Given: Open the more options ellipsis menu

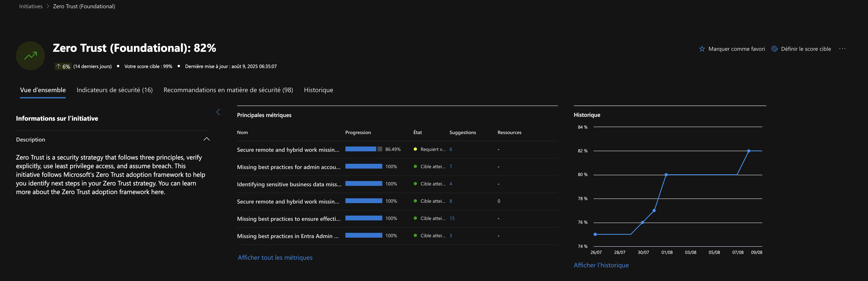Looking at the screenshot, I should click(x=842, y=49).
